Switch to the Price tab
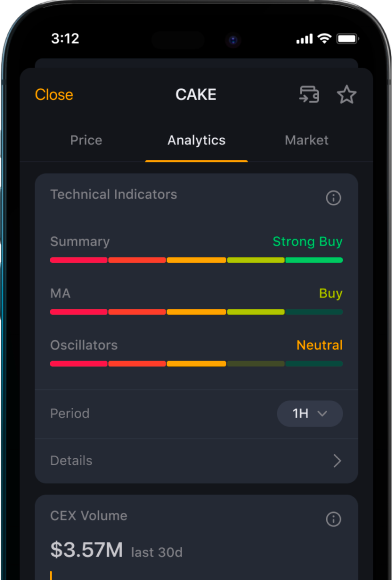This screenshot has height=580, width=392. coord(86,140)
